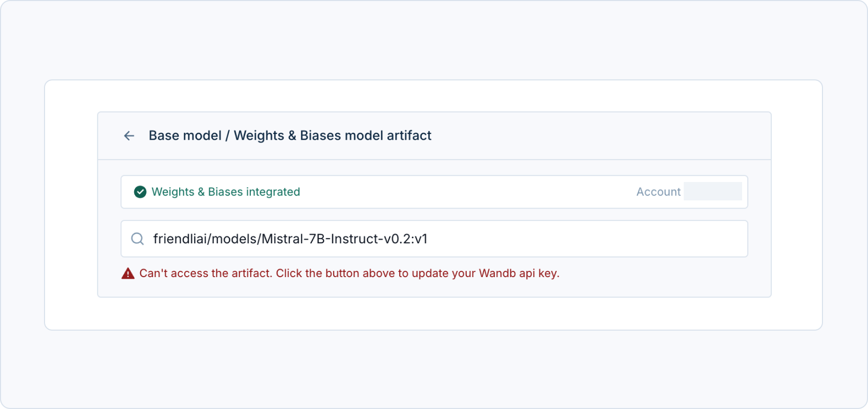Click the "Weights & Biases integrated" status text

(226, 192)
